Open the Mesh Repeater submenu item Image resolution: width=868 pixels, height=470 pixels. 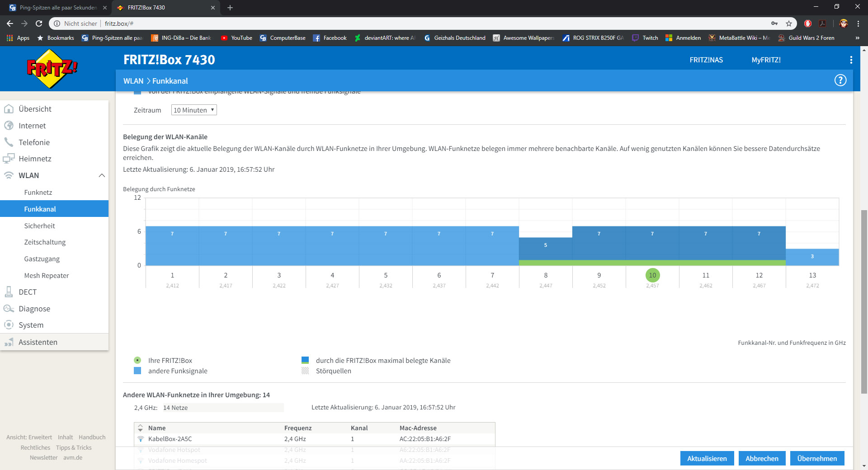pyautogui.click(x=47, y=276)
